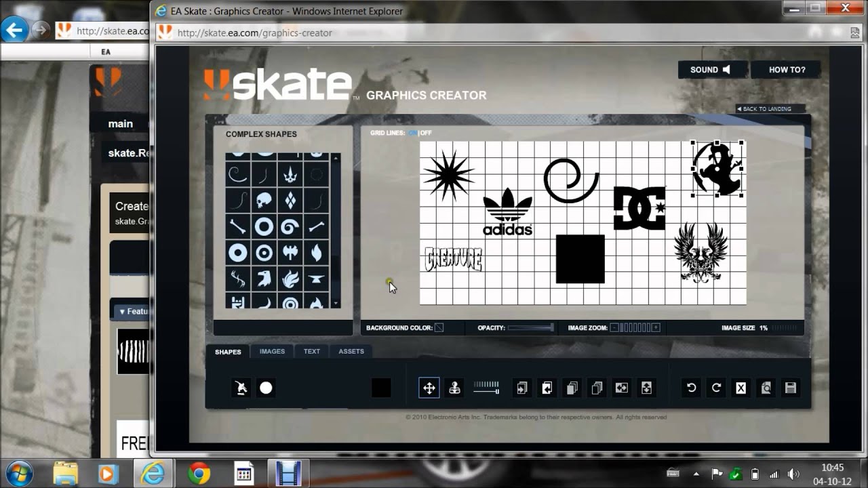Open the main tab in background window
Image resolution: width=868 pixels, height=488 pixels.
click(x=121, y=123)
